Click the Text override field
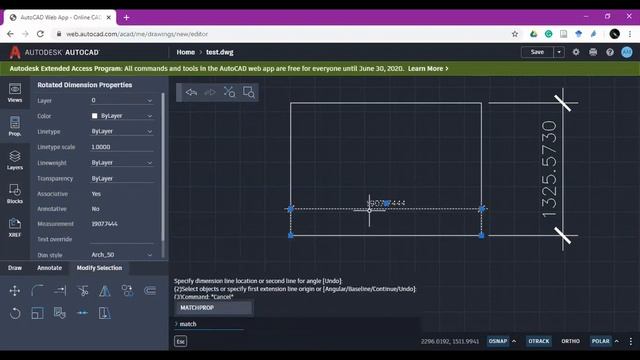640x360 pixels. (x=122, y=239)
